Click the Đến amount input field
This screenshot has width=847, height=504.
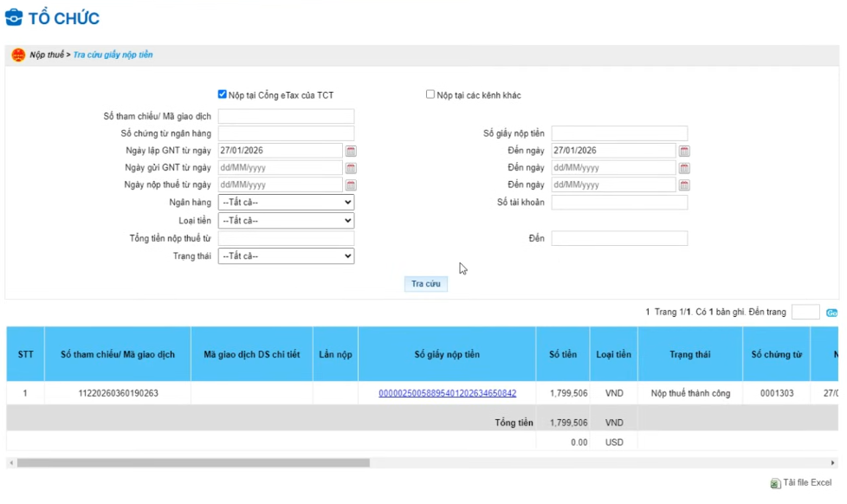point(619,238)
